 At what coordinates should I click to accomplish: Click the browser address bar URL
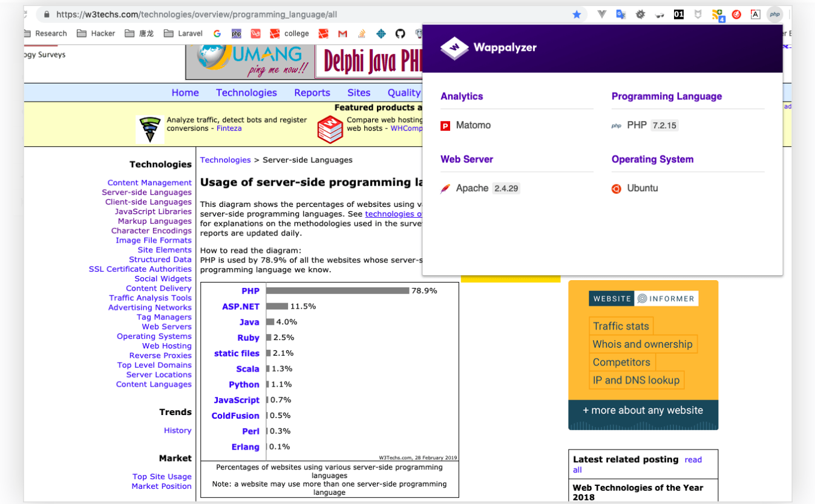tap(197, 15)
